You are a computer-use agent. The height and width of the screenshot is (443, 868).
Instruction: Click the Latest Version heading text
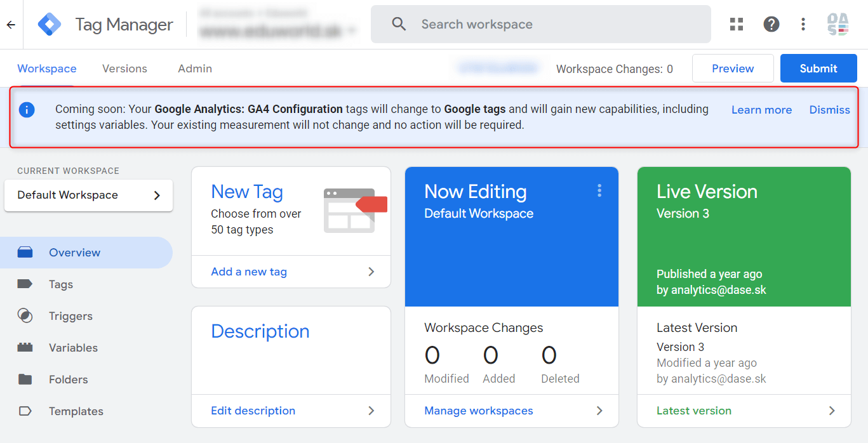697,328
